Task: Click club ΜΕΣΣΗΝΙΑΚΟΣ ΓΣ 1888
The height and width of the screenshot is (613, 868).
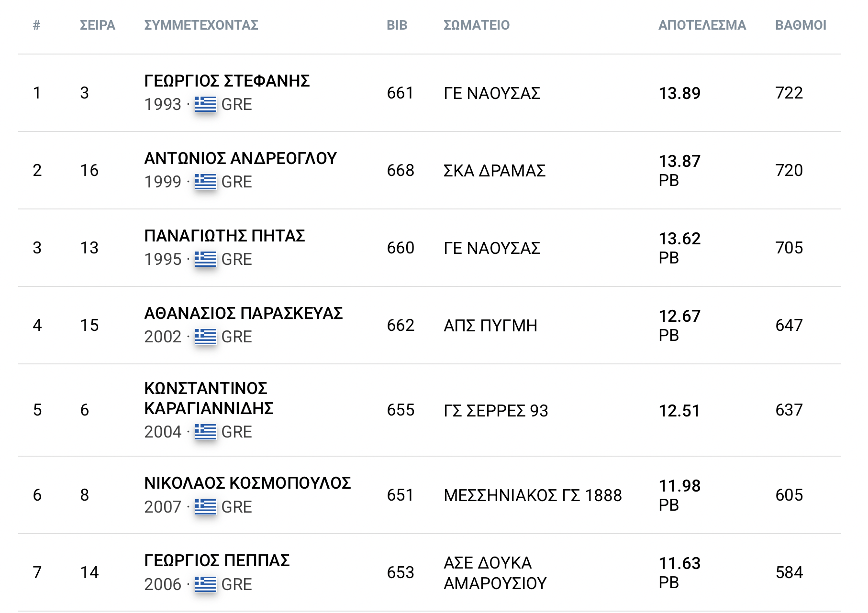Action: pos(533,495)
